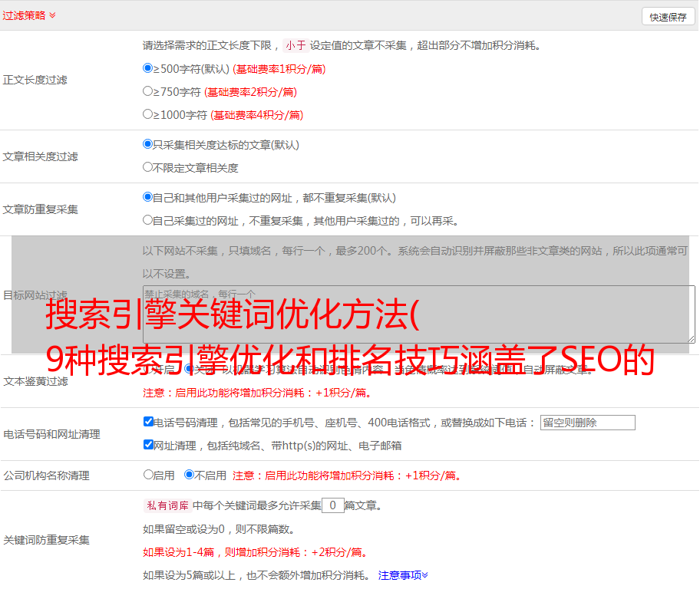
Task: Click the 正文长度过滤 row label
Action: pos(35,80)
